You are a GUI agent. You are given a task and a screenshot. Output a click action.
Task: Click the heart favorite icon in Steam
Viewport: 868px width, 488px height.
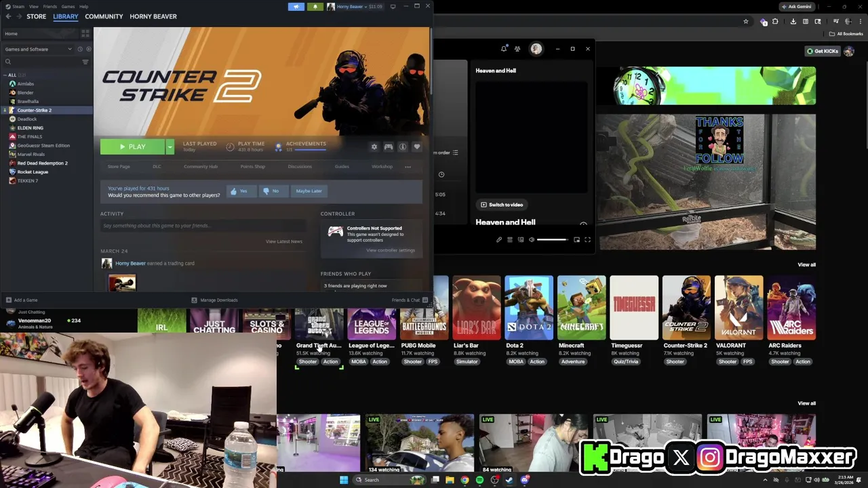[x=416, y=147]
